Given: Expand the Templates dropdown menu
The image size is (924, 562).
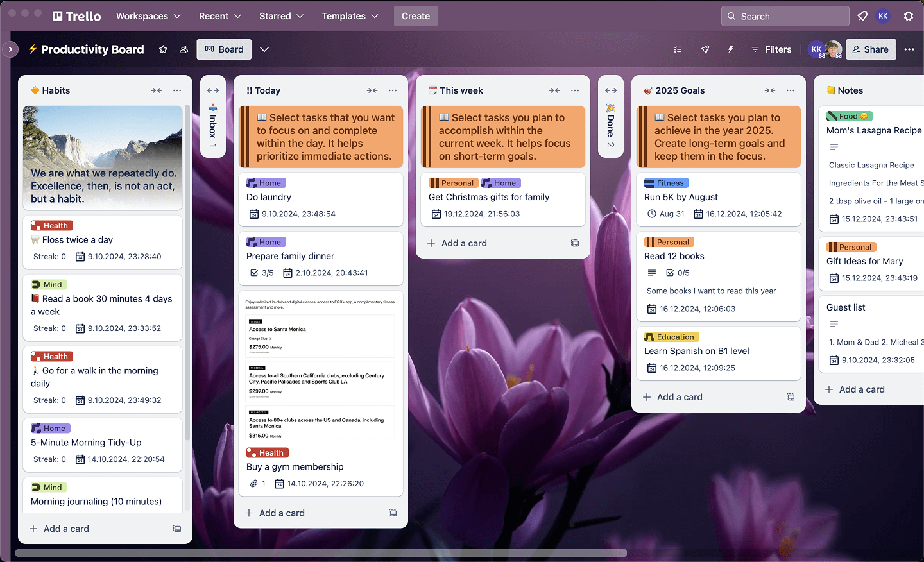Looking at the screenshot, I should [350, 16].
